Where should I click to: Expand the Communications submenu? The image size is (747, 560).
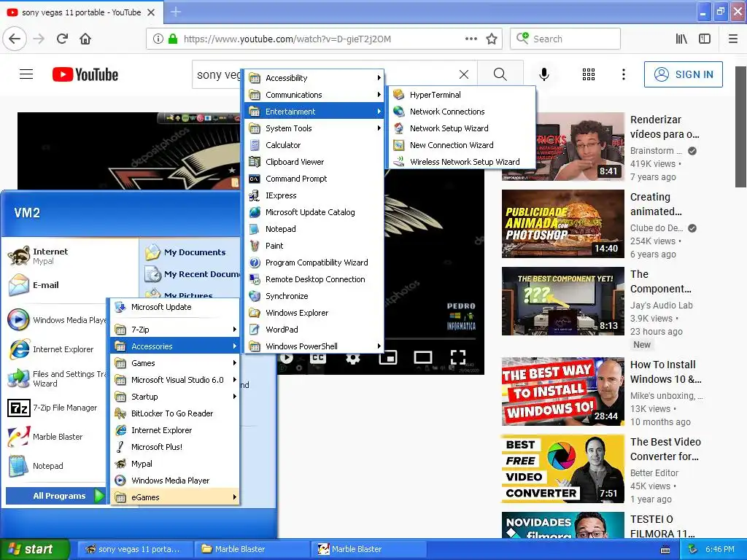click(314, 95)
